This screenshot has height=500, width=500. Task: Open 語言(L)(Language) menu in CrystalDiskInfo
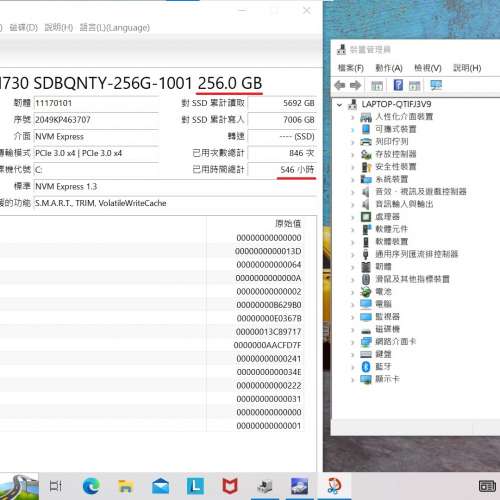(115, 27)
